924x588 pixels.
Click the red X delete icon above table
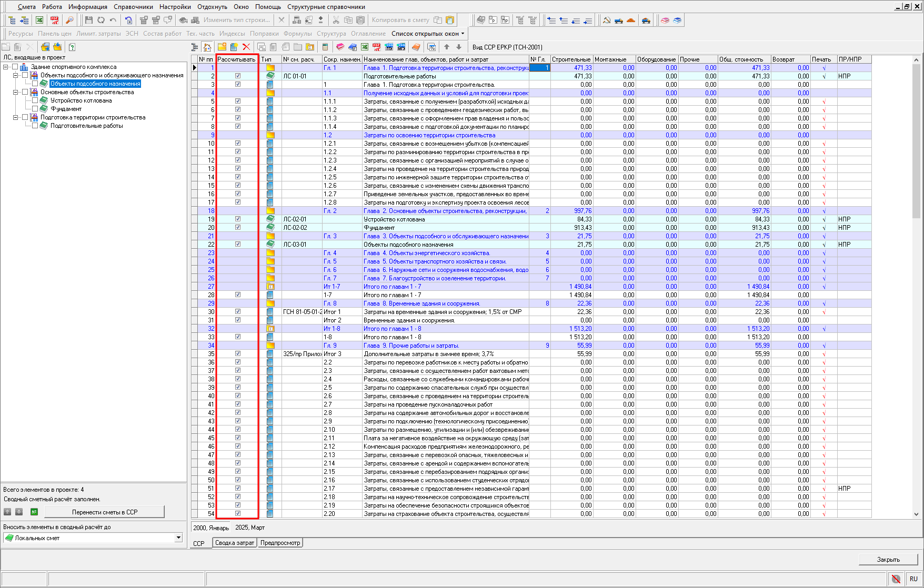[246, 47]
